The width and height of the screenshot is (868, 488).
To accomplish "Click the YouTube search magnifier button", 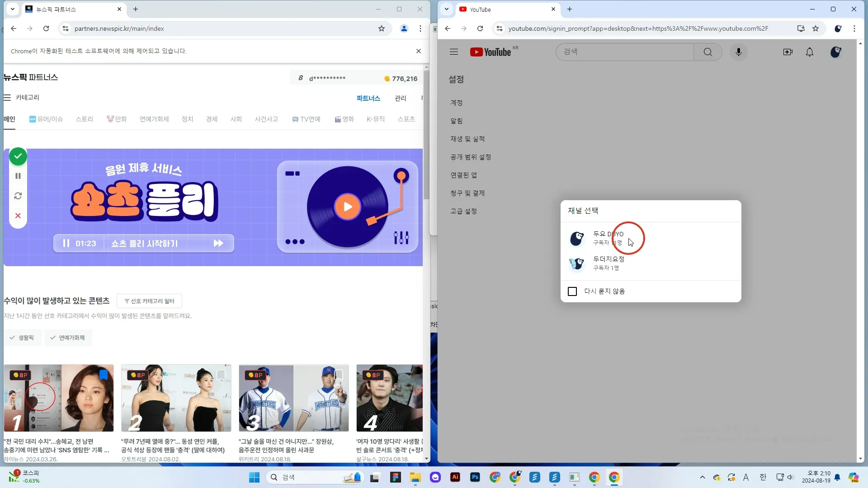I will pyautogui.click(x=708, y=52).
